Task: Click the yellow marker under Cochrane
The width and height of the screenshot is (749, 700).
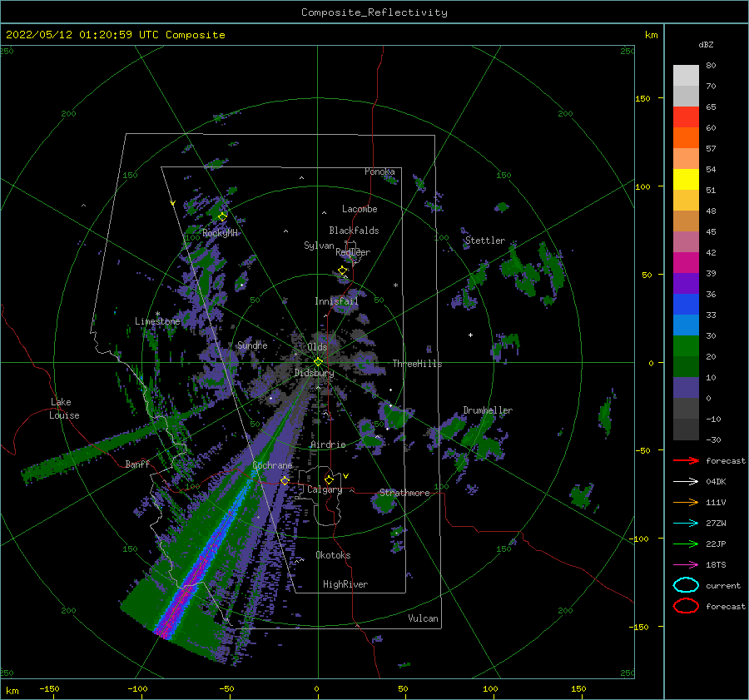Action: 285,480
